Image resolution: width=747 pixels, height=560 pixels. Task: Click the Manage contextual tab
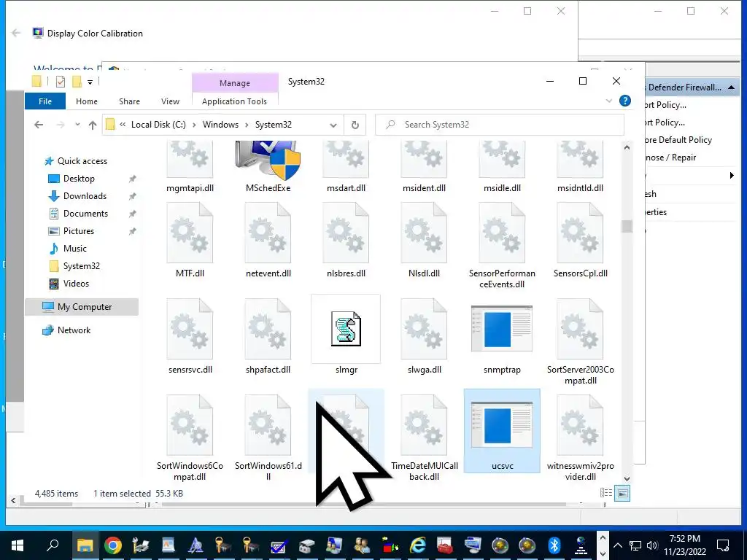(x=235, y=83)
